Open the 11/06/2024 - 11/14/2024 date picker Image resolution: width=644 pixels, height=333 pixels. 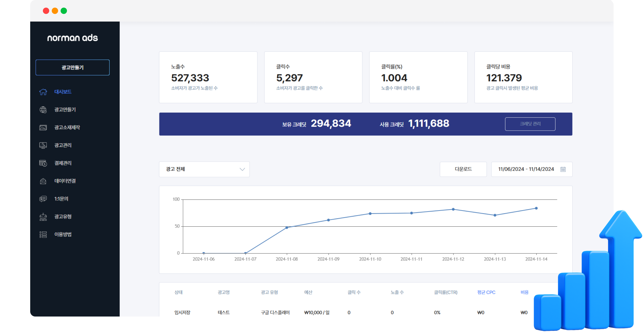(x=526, y=169)
